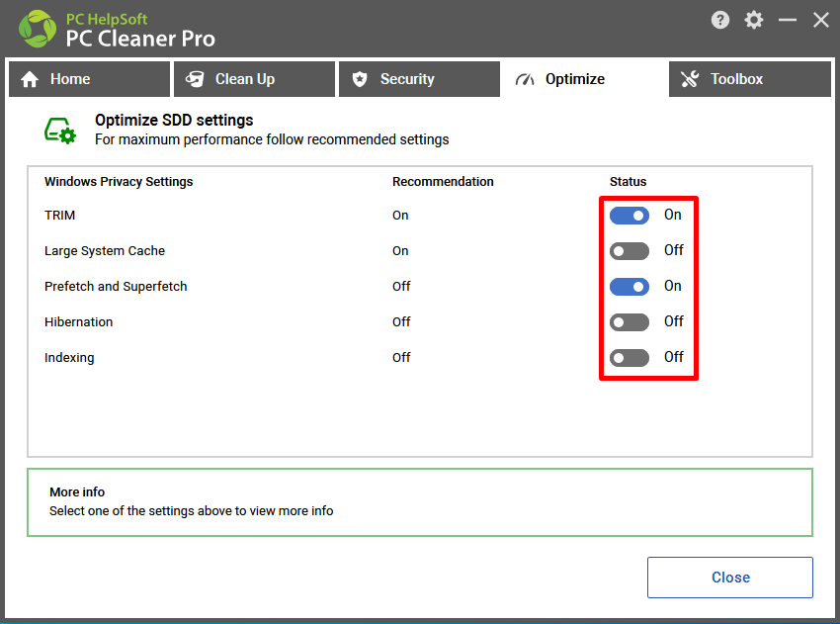This screenshot has width=840, height=624.
Task: Select the Large System Cache row label
Action: point(105,251)
